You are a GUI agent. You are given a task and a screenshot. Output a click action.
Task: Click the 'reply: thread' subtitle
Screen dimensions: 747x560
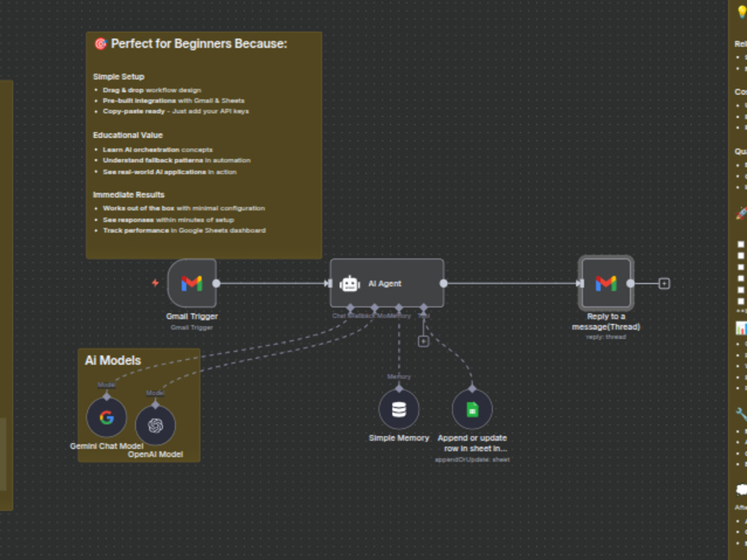click(x=606, y=337)
